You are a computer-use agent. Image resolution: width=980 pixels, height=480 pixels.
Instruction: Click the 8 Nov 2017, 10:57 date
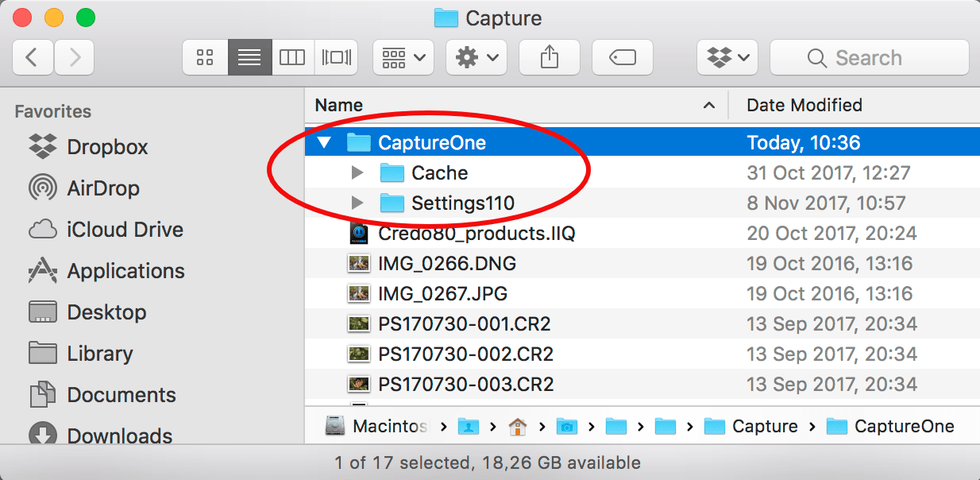(x=827, y=203)
